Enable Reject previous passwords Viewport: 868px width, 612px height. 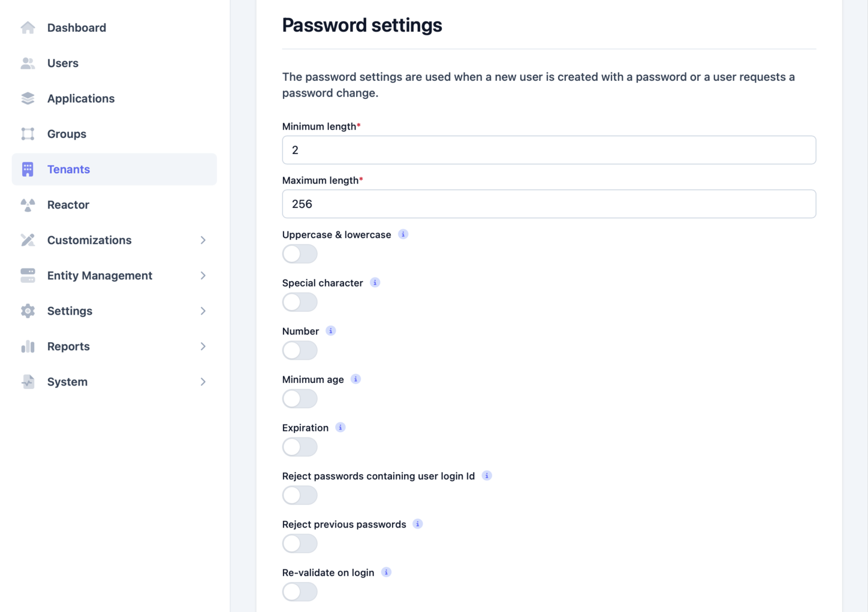pyautogui.click(x=299, y=543)
